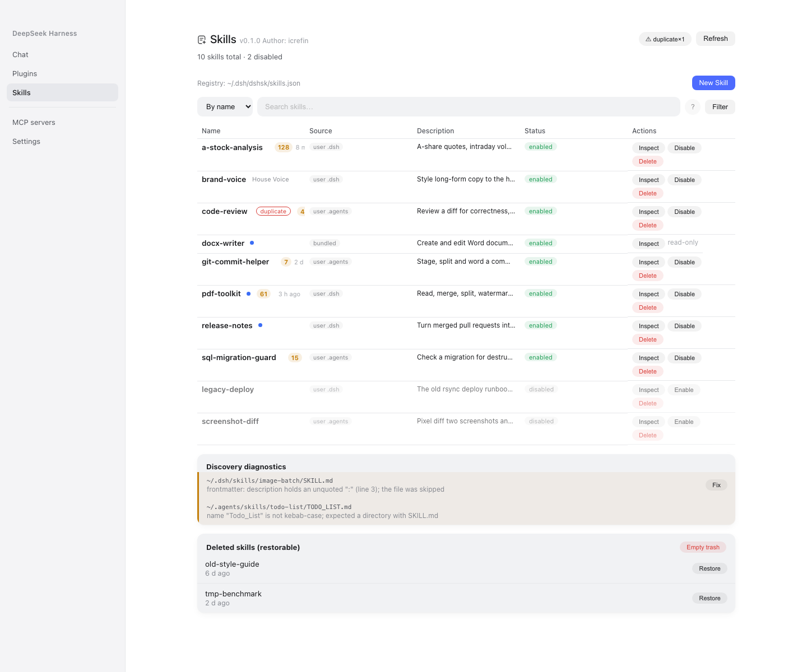Click Fix in Discovery diagnostics
The width and height of the screenshot is (807, 672).
716,485
